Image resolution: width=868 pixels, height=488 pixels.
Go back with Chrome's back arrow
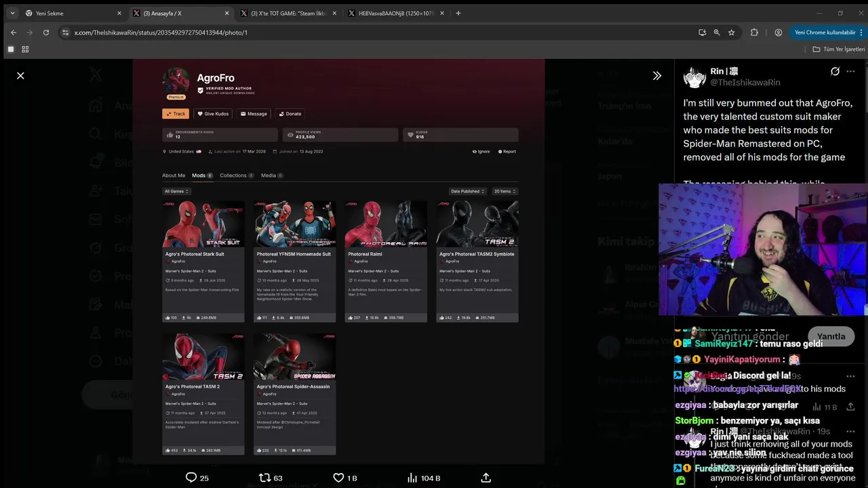13,32
